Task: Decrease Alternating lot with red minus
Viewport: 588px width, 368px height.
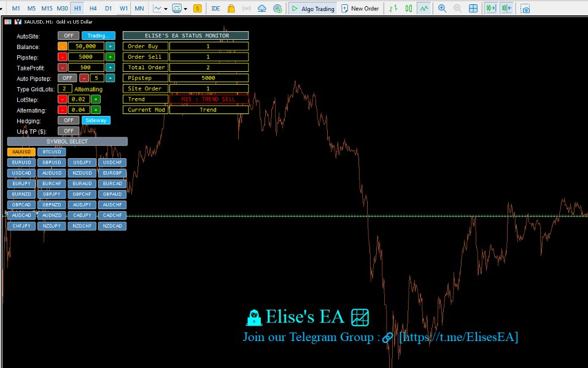Action: click(63, 110)
